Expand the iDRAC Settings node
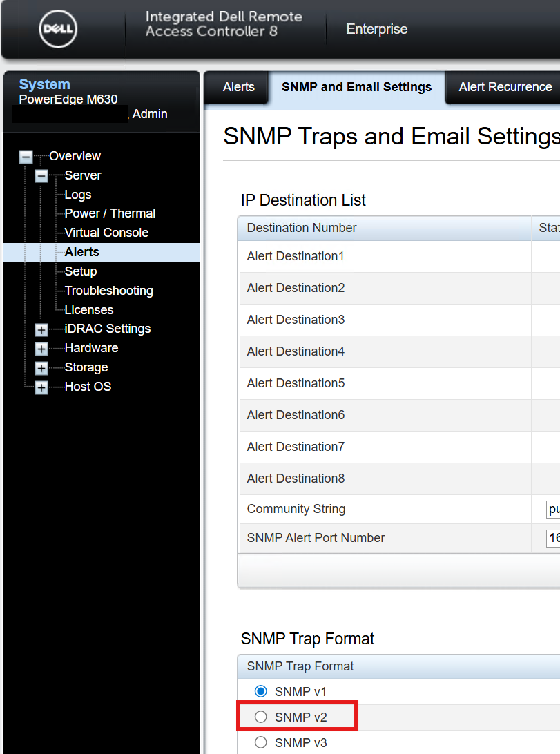 [41, 329]
